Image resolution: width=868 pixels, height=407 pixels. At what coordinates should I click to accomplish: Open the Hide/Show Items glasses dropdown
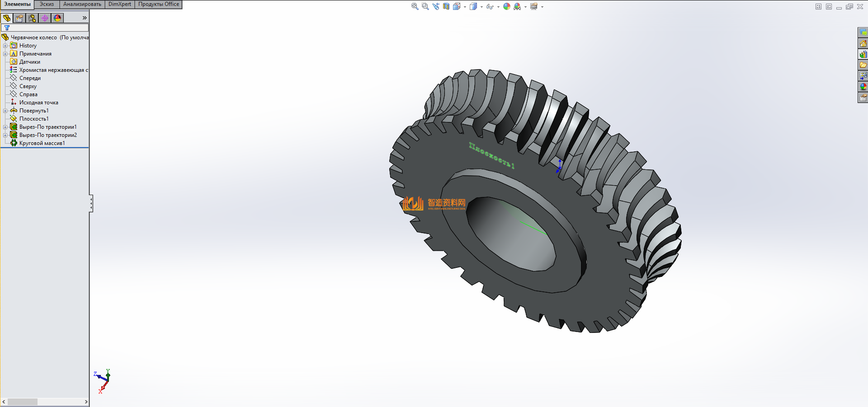pyautogui.click(x=498, y=7)
